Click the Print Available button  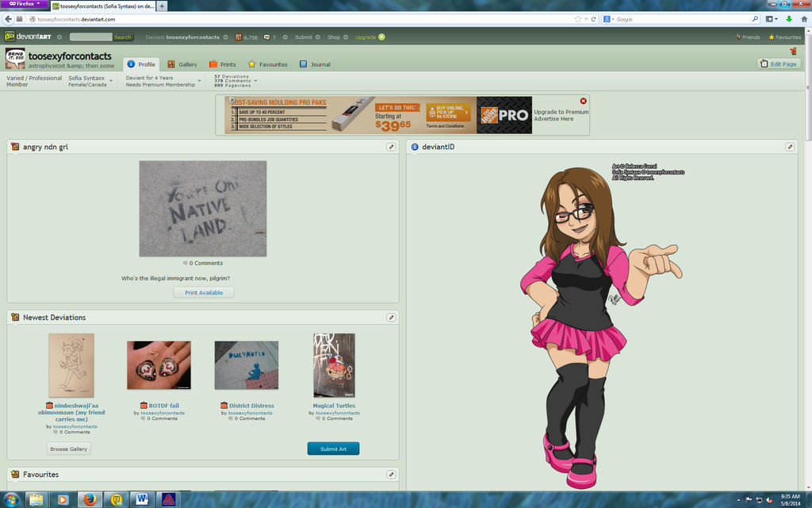point(204,292)
